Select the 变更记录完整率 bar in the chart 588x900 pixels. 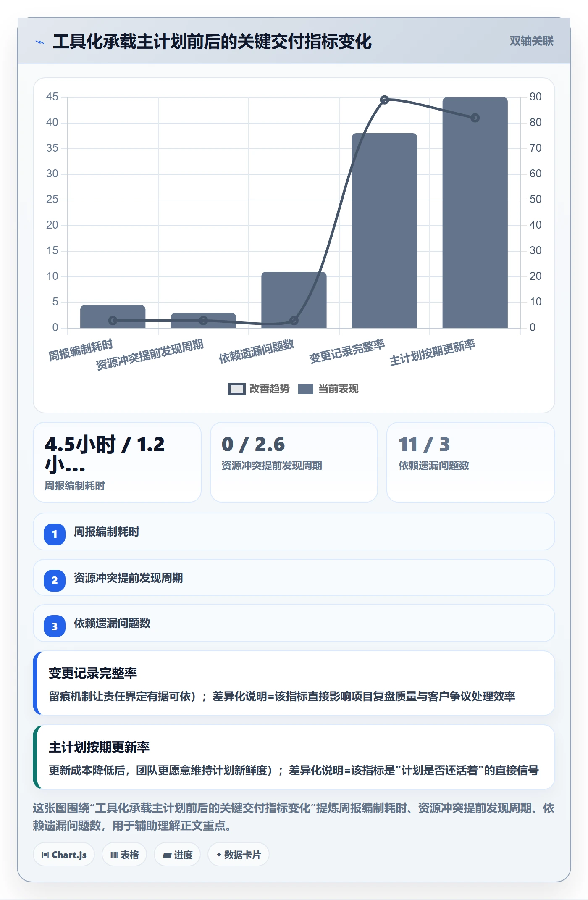coord(384,230)
